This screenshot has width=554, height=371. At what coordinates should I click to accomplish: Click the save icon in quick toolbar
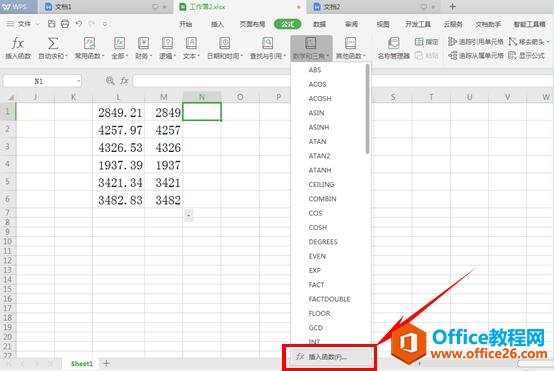(x=52, y=24)
